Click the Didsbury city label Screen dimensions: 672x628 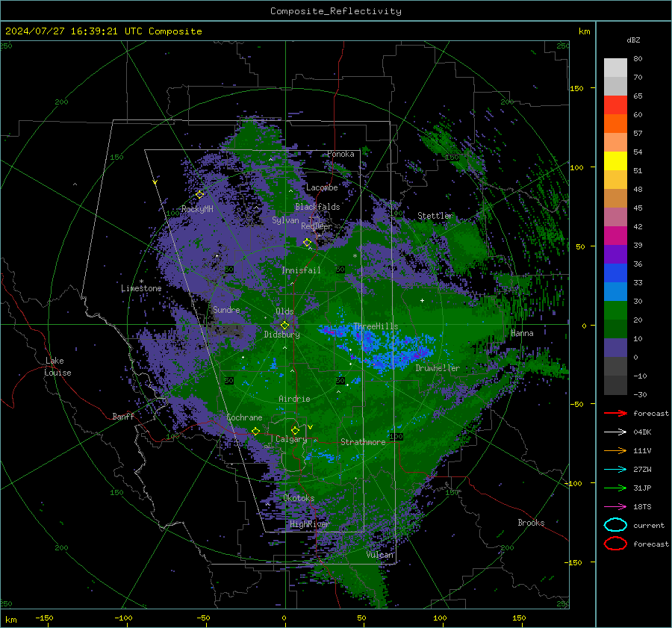click(x=281, y=335)
